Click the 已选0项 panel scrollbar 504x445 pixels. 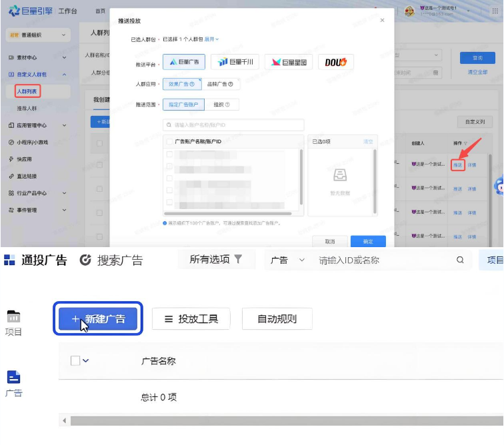pos(375,182)
